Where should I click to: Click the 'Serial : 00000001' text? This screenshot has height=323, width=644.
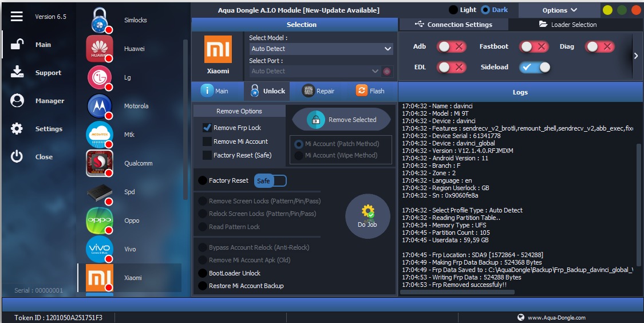coord(38,290)
